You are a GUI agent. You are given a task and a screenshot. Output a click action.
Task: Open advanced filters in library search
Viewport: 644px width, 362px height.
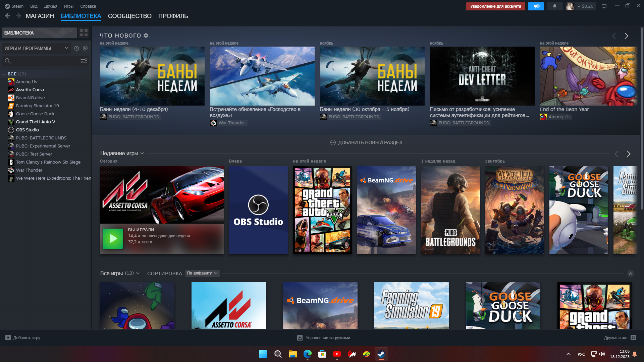pyautogui.click(x=84, y=61)
